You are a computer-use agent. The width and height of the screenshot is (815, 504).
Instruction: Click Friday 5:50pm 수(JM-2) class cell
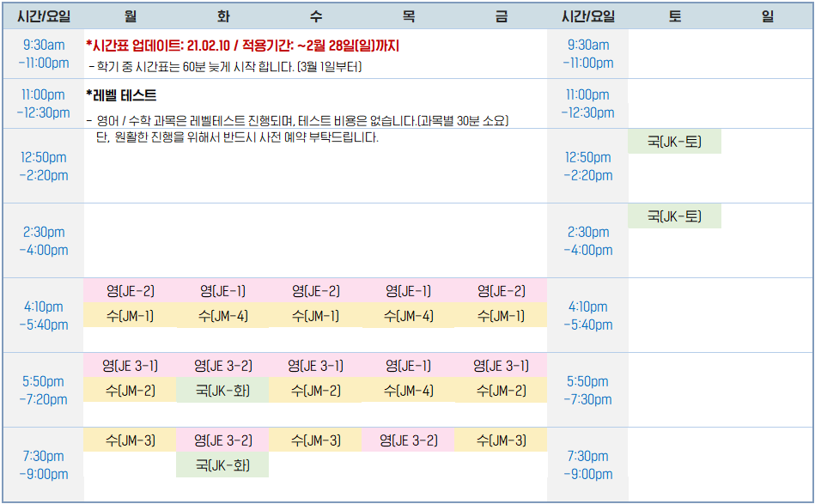click(501, 391)
